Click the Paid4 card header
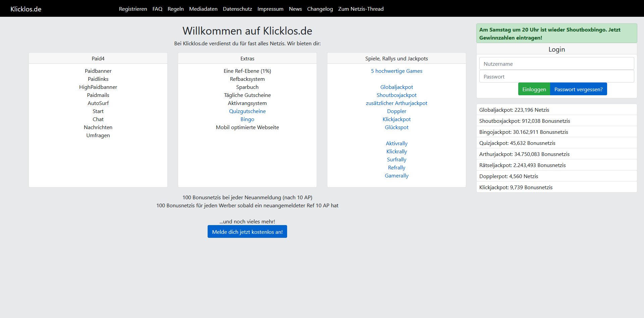 point(98,58)
